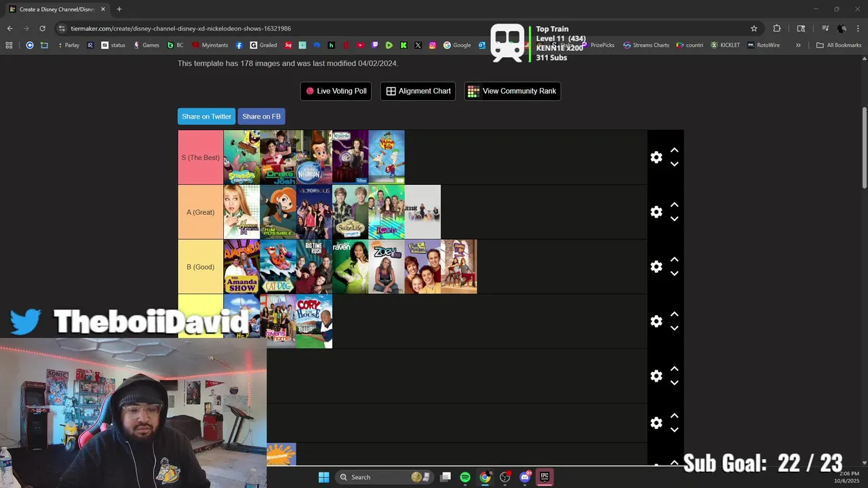Viewport: 868px width, 488px height.
Task: Go back in browser history
Action: (9, 28)
